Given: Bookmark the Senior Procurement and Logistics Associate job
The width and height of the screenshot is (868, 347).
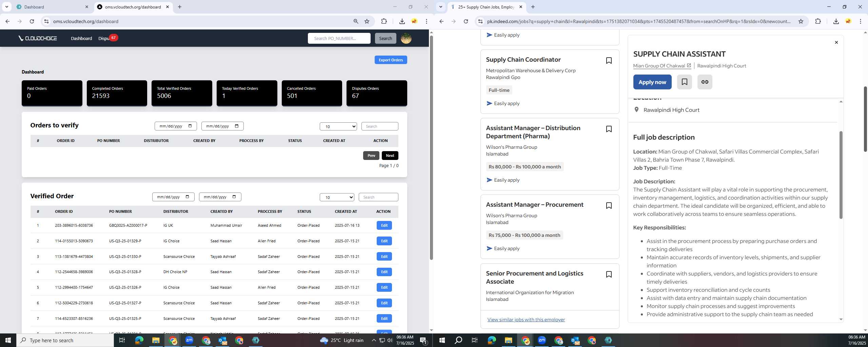Looking at the screenshot, I should tap(609, 274).
